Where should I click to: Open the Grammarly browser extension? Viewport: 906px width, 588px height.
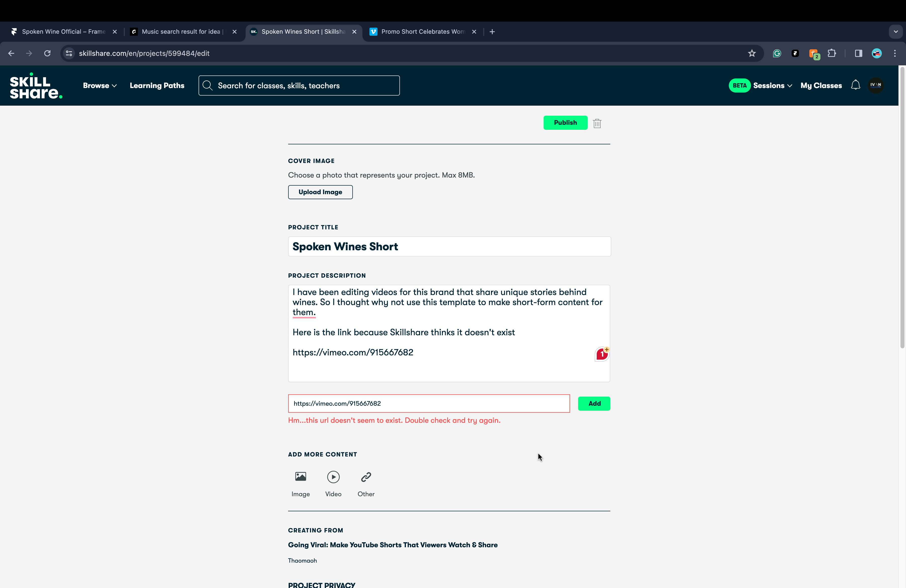[777, 53]
